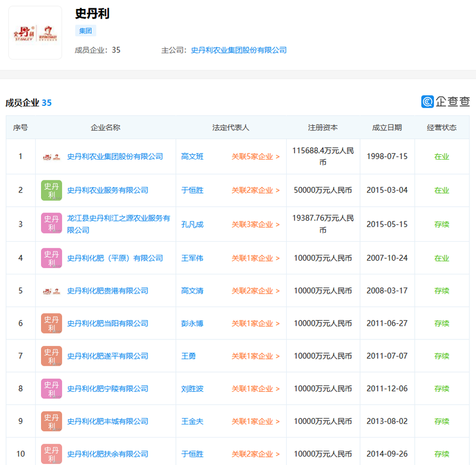This screenshot has width=476, height=465.
Task: Click the 企业名称 column header
Action: tap(105, 127)
